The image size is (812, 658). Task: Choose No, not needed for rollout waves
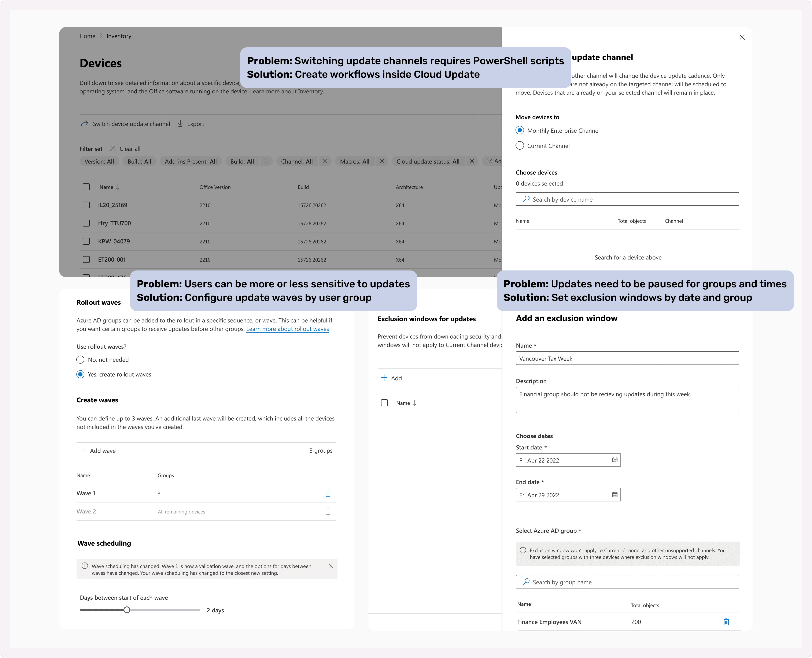point(80,360)
